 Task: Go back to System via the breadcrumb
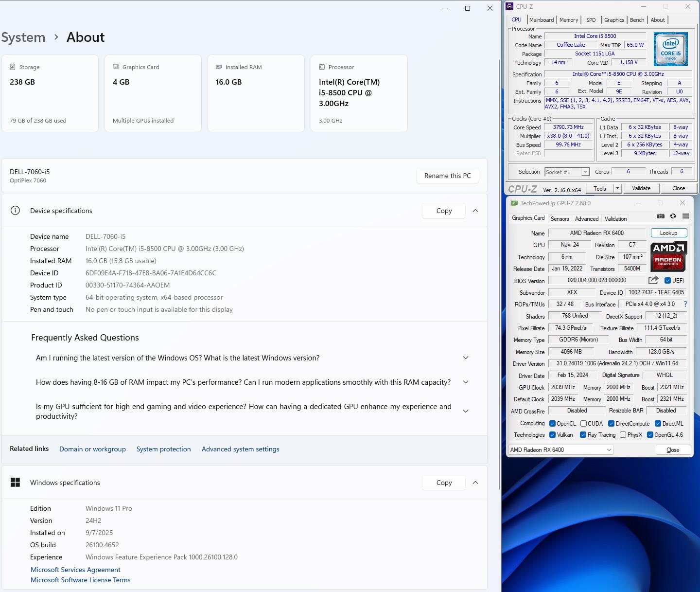(23, 37)
